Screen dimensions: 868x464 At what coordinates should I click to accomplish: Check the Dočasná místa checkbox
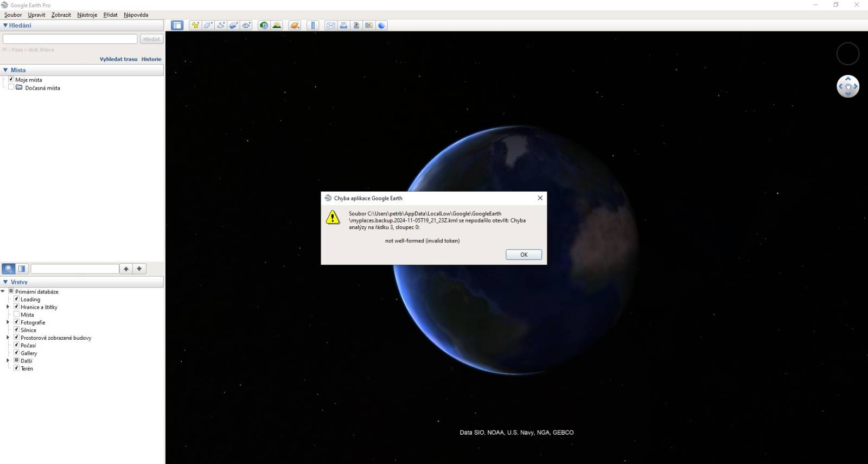click(11, 87)
